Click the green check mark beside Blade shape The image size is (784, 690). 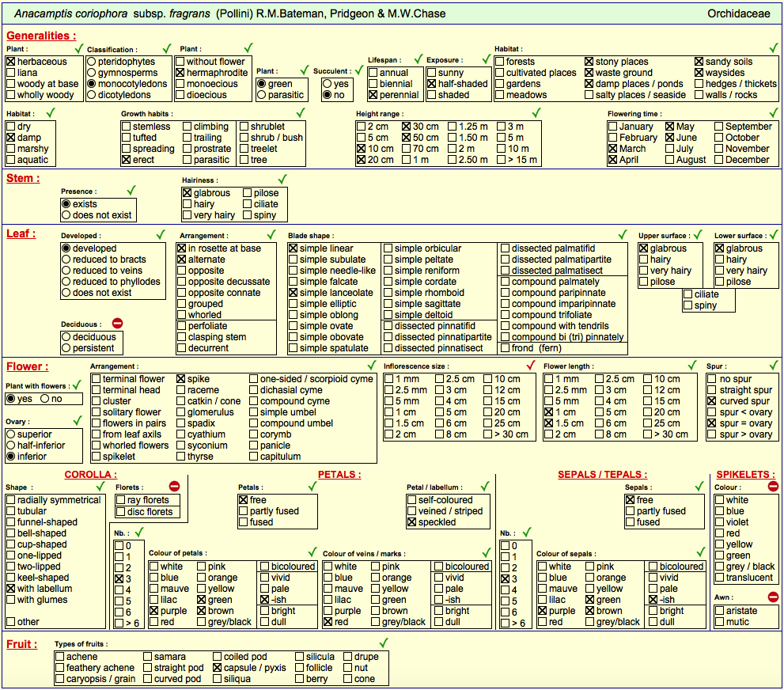[x=623, y=235]
